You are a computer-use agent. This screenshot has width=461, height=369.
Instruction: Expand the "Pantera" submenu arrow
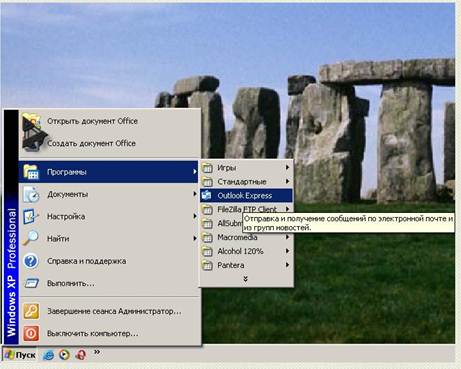[x=287, y=265]
